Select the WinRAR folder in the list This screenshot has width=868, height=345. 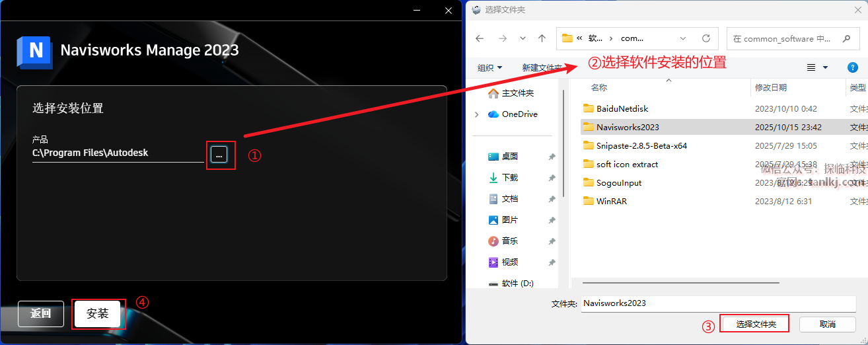coord(611,202)
